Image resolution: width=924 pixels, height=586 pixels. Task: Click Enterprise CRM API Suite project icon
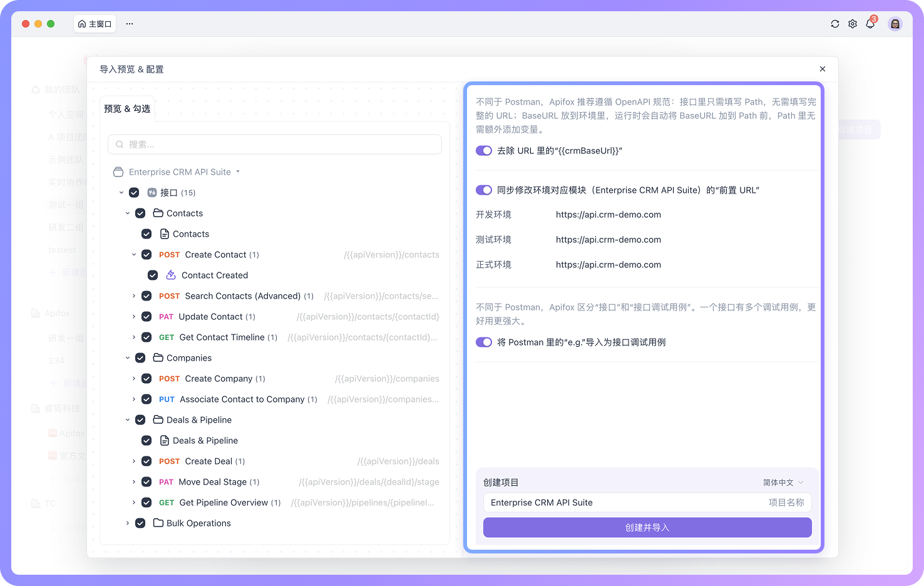click(x=118, y=172)
